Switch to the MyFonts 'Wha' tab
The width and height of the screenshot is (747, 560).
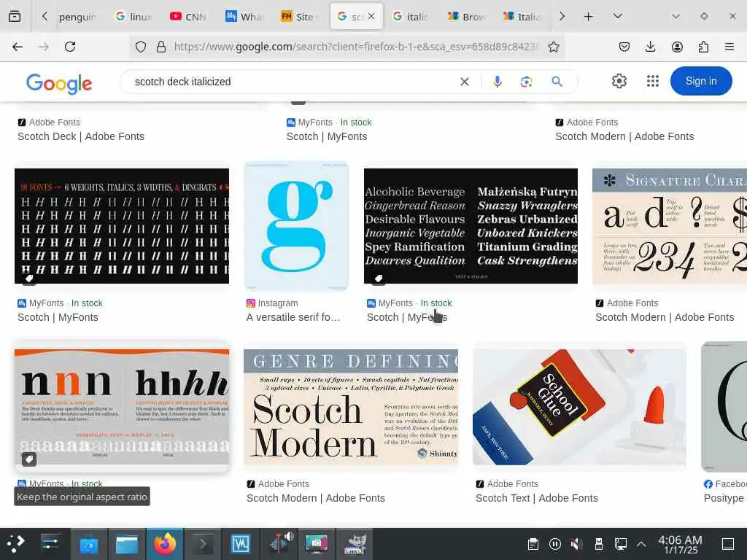pyautogui.click(x=244, y=17)
